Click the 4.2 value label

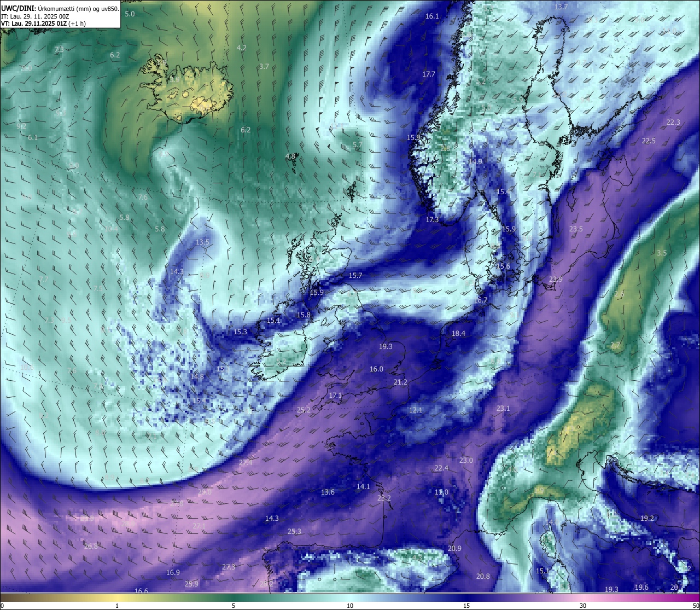[241, 48]
